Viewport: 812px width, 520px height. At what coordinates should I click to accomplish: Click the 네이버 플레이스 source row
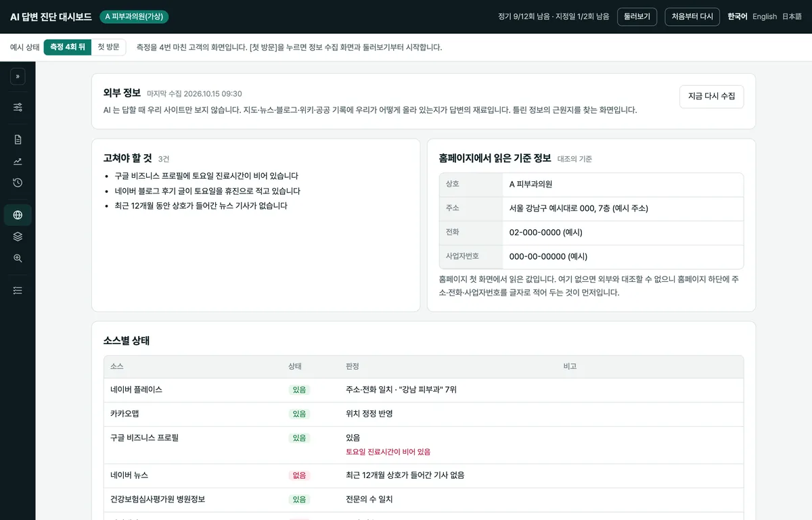tap(424, 390)
